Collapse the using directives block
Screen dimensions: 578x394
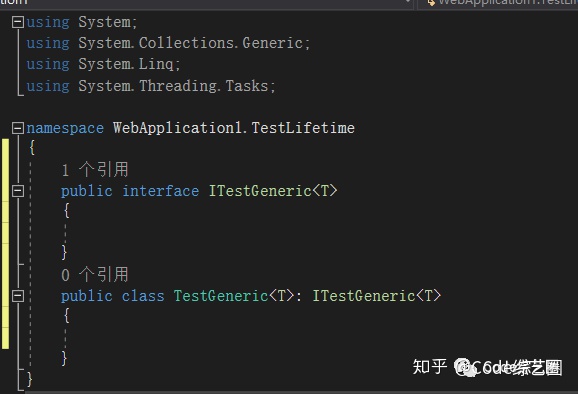(x=18, y=22)
